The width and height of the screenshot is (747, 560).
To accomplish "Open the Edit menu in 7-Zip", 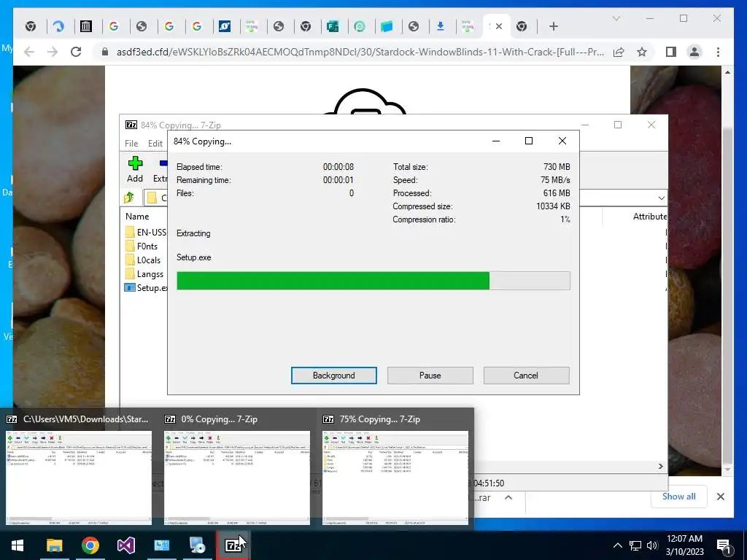I will 155,144.
